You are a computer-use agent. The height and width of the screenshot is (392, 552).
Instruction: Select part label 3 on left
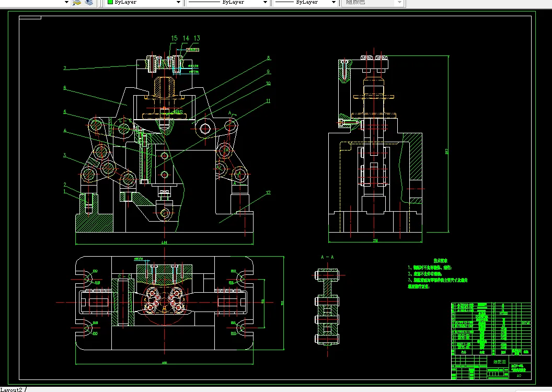(65, 155)
